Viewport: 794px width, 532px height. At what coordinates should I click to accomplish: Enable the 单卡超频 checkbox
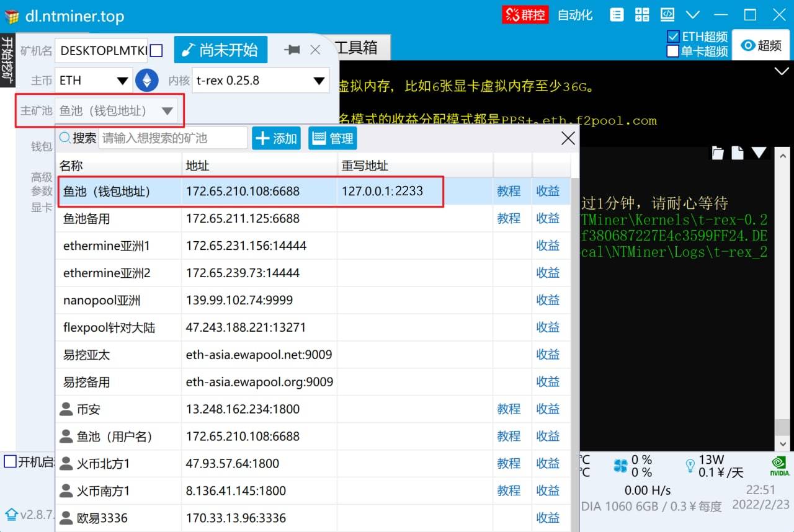click(x=672, y=51)
